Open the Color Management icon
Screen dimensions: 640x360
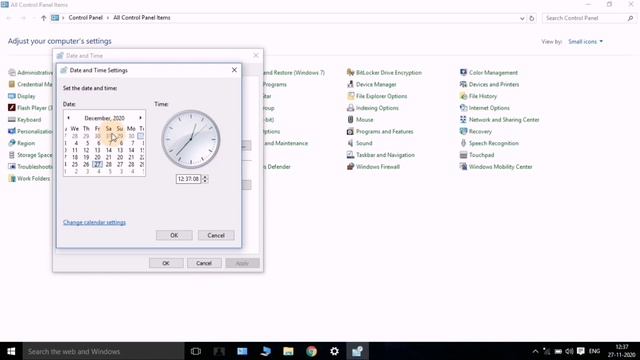pos(463,73)
